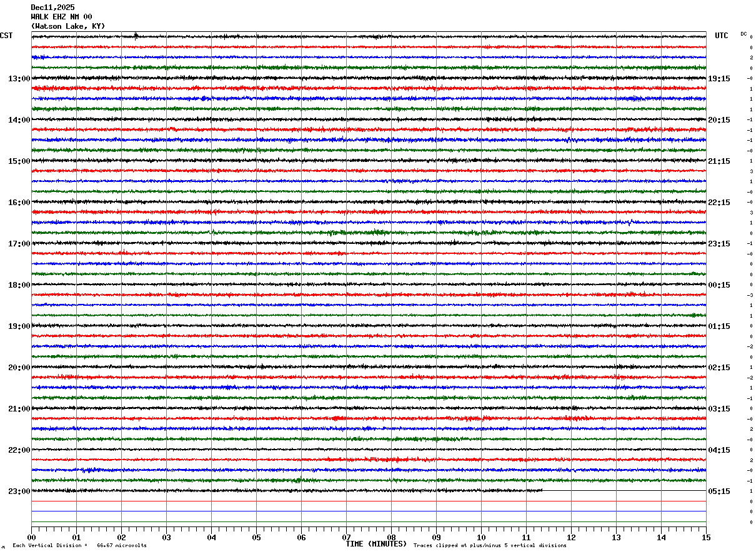756x554 pixels.
Task: Click the 21:15 UTC time label
Action: pyautogui.click(x=719, y=161)
